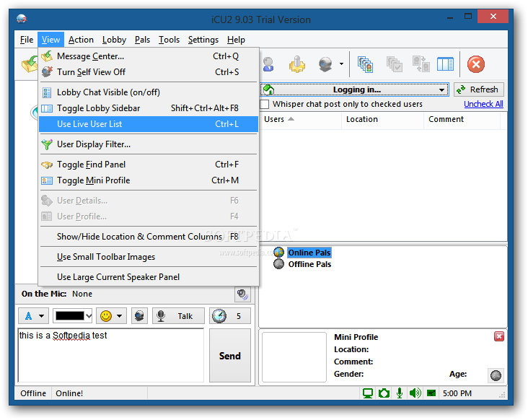Viewport: 528px width, 420px height.
Task: Click the iCU2 application icon in title bar
Action: pyautogui.click(x=22, y=19)
